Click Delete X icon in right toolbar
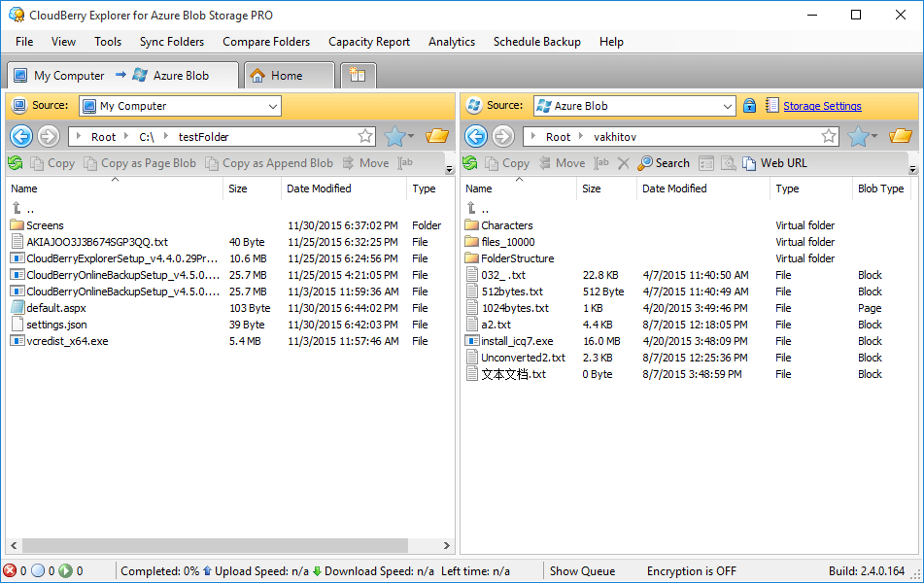This screenshot has height=583, width=924. click(624, 163)
